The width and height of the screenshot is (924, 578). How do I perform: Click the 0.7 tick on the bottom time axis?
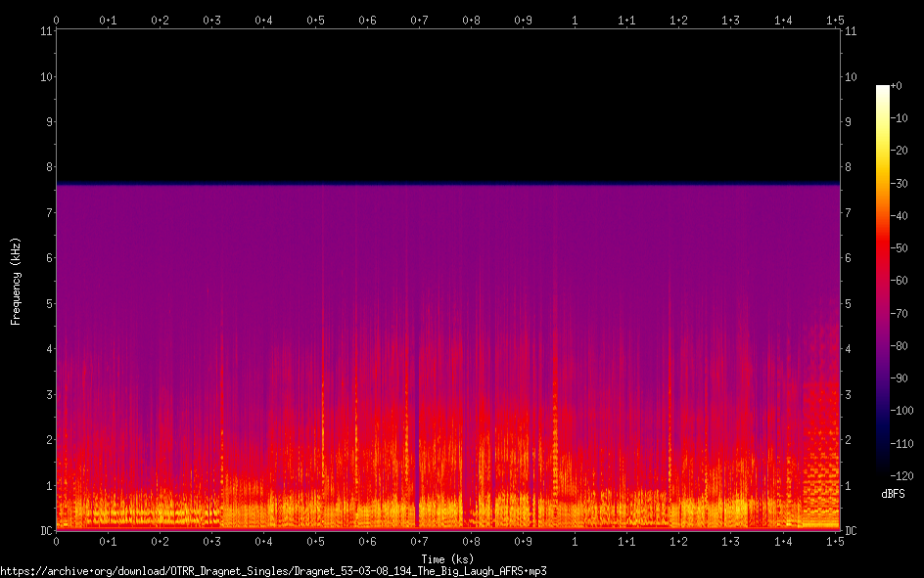pos(419,541)
